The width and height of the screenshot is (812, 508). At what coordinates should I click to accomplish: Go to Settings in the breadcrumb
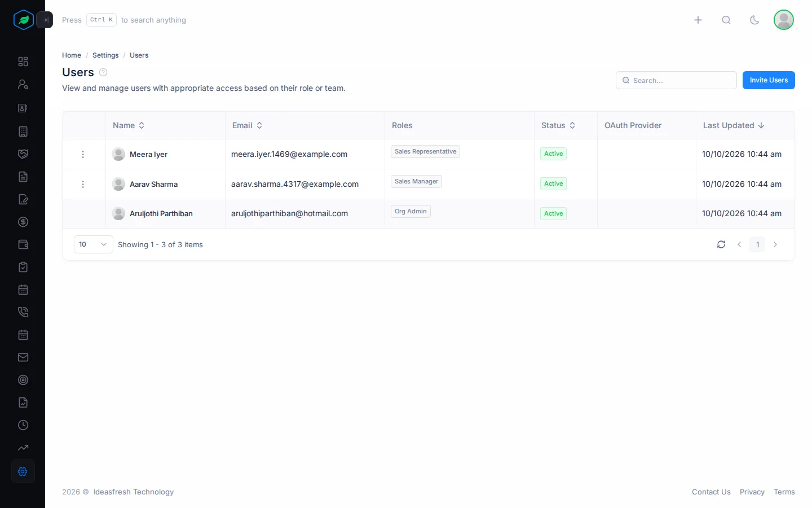(x=105, y=55)
